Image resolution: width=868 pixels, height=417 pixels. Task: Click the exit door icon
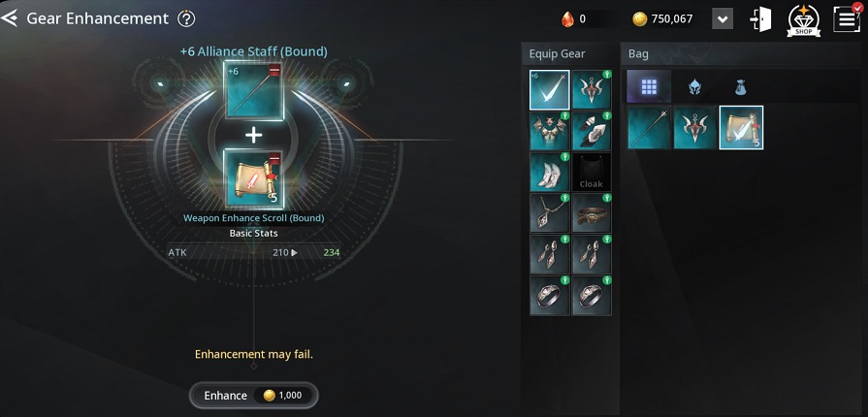(760, 19)
